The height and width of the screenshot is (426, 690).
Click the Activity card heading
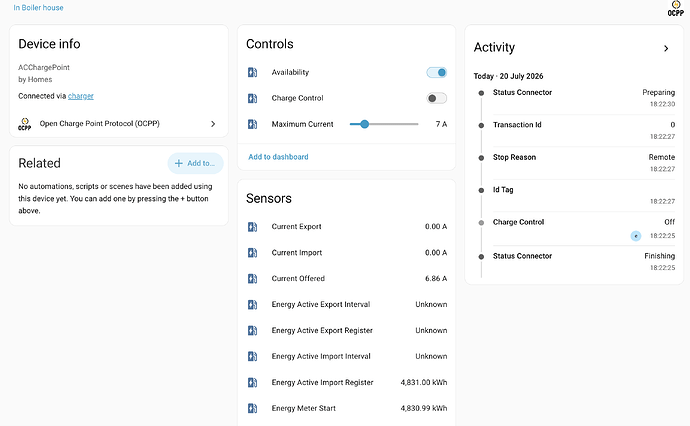tap(494, 48)
